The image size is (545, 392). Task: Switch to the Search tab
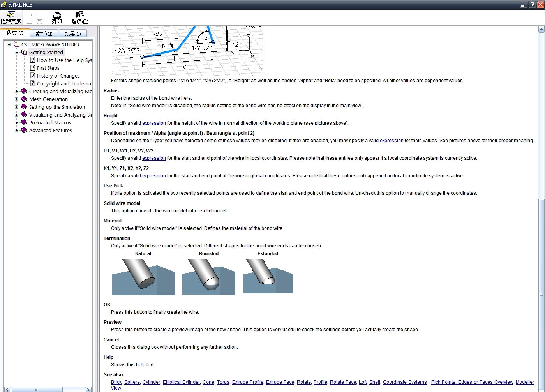pos(73,34)
